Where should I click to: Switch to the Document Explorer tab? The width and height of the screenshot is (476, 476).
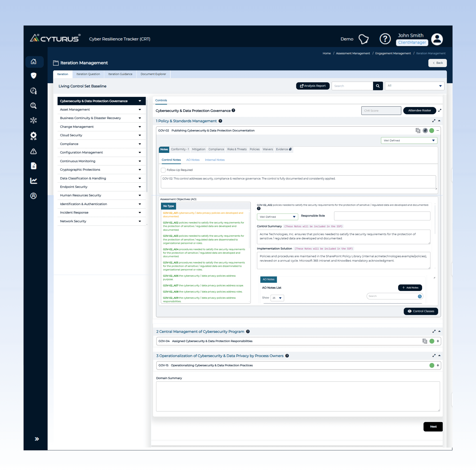point(153,74)
